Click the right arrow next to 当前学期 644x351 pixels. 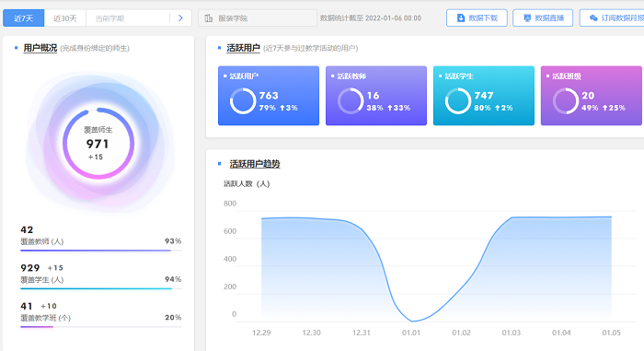pos(180,18)
